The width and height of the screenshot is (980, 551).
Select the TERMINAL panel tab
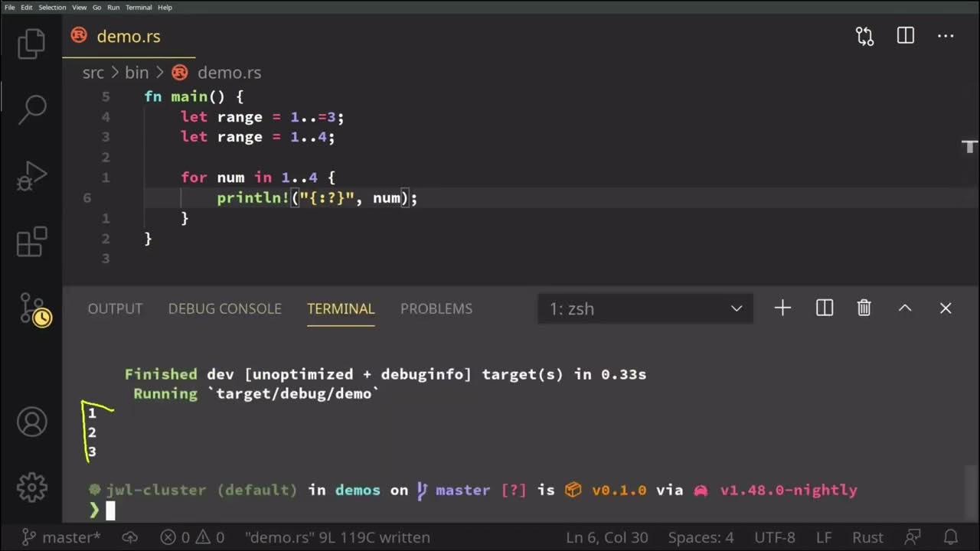[341, 308]
